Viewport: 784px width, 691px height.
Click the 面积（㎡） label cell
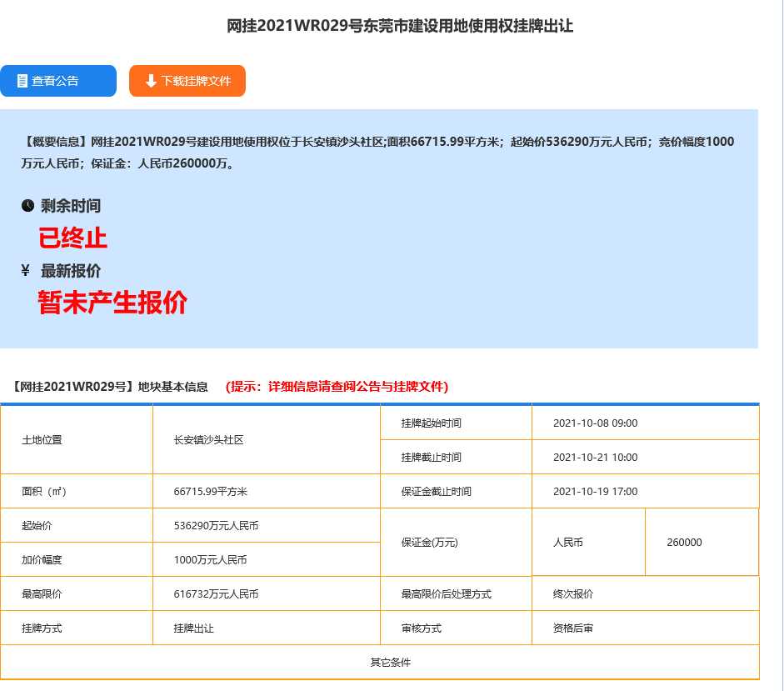pyautogui.click(x=77, y=491)
